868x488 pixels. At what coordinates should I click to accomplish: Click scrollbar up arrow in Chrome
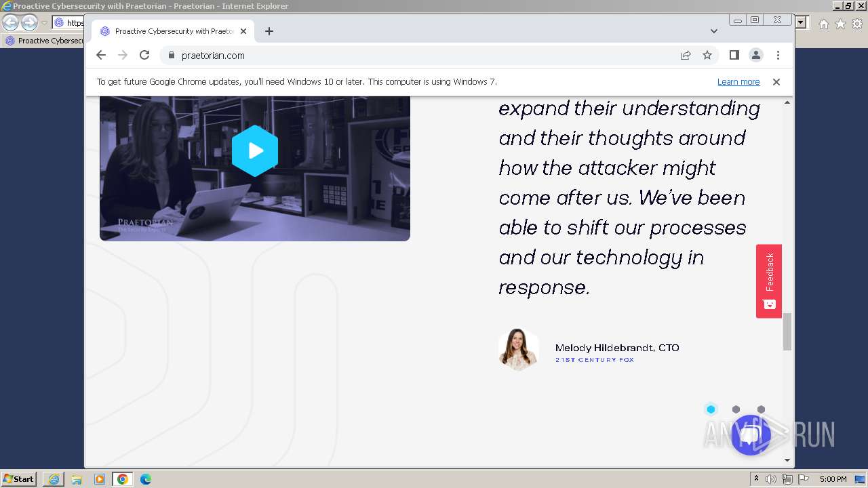[x=787, y=102]
